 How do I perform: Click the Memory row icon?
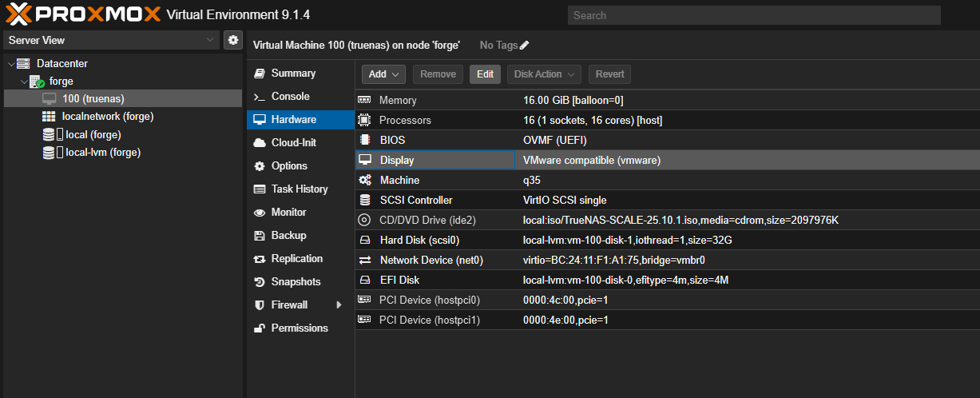pyautogui.click(x=364, y=101)
